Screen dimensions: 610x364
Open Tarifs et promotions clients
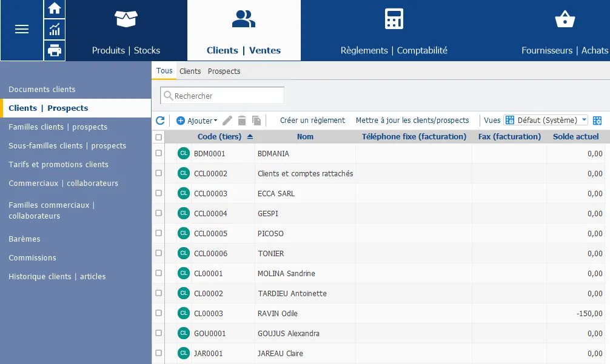click(x=58, y=164)
